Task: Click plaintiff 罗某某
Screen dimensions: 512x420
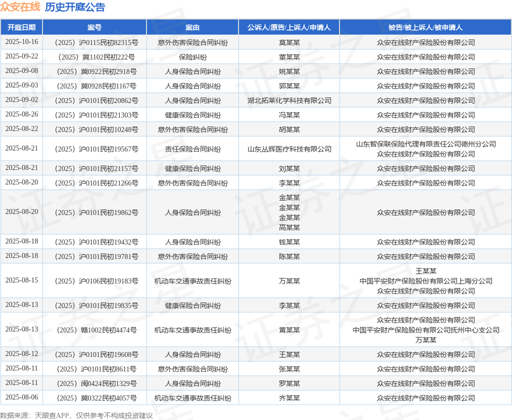Action: pos(289,383)
